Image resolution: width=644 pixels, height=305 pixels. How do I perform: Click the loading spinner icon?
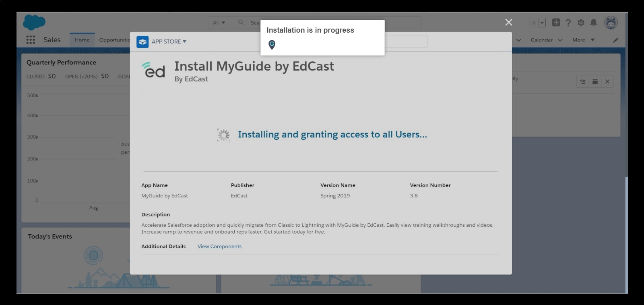coord(223,135)
